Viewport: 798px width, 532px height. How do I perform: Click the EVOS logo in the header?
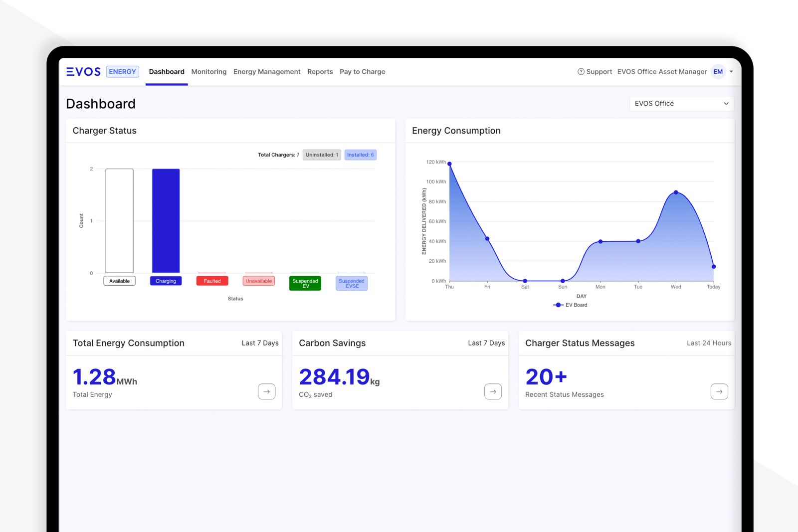(x=83, y=71)
